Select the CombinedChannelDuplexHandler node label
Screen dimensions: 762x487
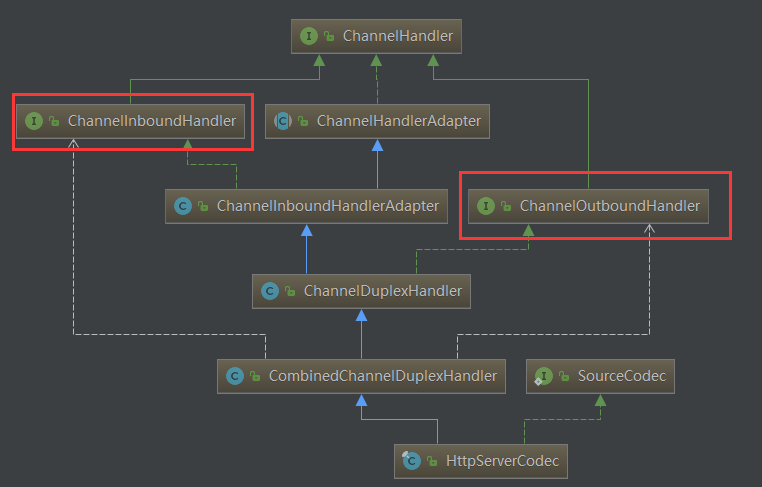click(382, 376)
